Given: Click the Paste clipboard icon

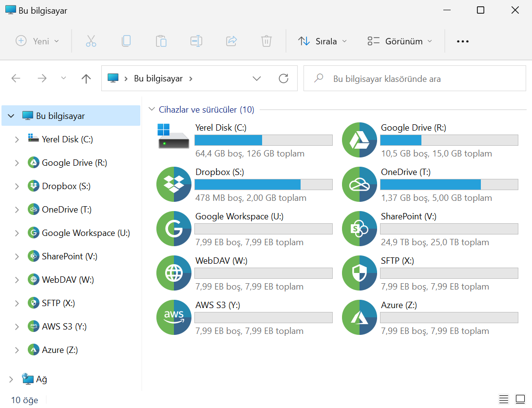Looking at the screenshot, I should pyautogui.click(x=161, y=41).
